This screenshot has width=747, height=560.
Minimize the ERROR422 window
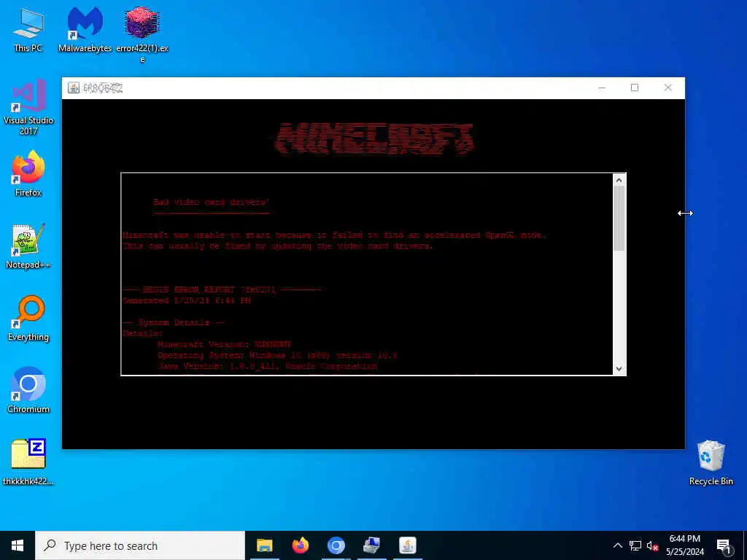[602, 87]
